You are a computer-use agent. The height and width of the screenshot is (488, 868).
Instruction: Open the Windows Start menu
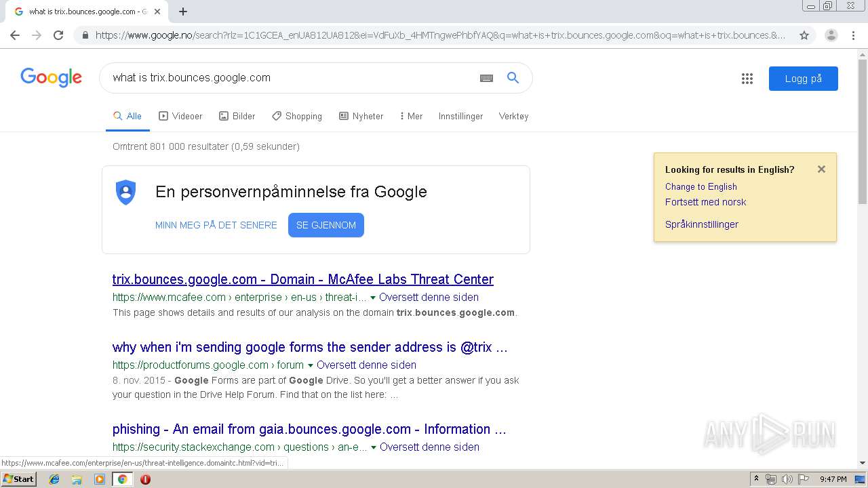tap(18, 479)
